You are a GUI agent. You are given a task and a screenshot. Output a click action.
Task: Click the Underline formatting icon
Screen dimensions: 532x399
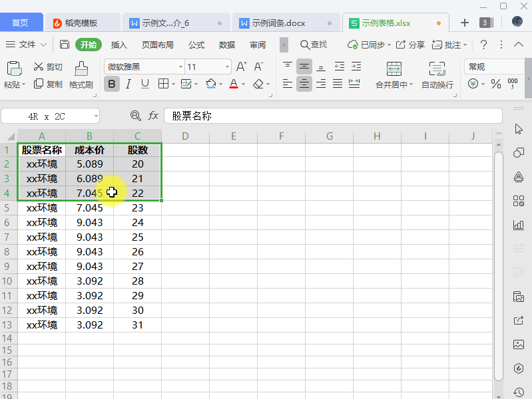pyautogui.click(x=145, y=84)
